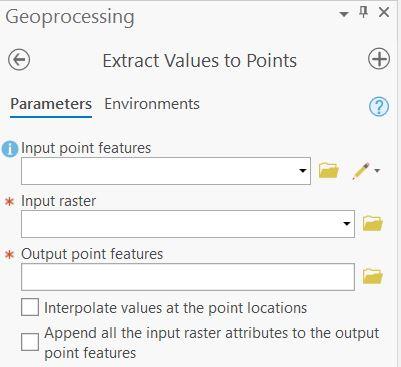Image resolution: width=401 pixels, height=367 pixels.
Task: Browse for input raster folder icon
Action: pyautogui.click(x=373, y=223)
